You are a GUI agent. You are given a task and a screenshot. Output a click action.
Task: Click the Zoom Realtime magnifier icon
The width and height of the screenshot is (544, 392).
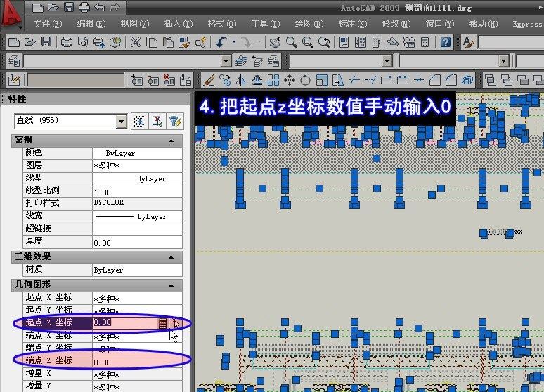(x=292, y=42)
